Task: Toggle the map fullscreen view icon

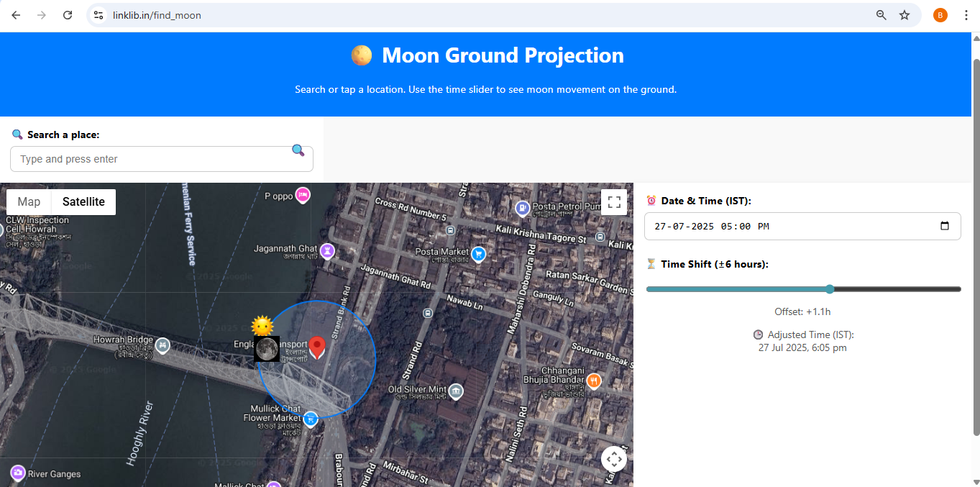Action: [x=614, y=202]
